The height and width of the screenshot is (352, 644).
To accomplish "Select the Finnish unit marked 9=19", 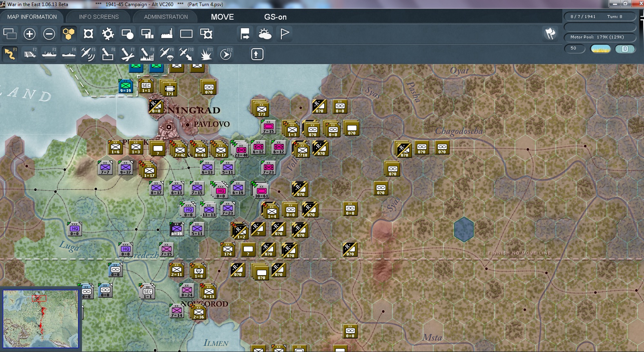I will [126, 86].
